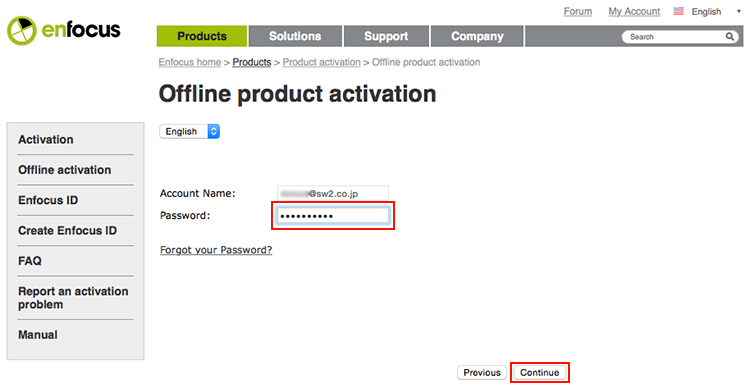Click the US flag language icon
The width and height of the screenshot is (750, 388).
(x=678, y=11)
